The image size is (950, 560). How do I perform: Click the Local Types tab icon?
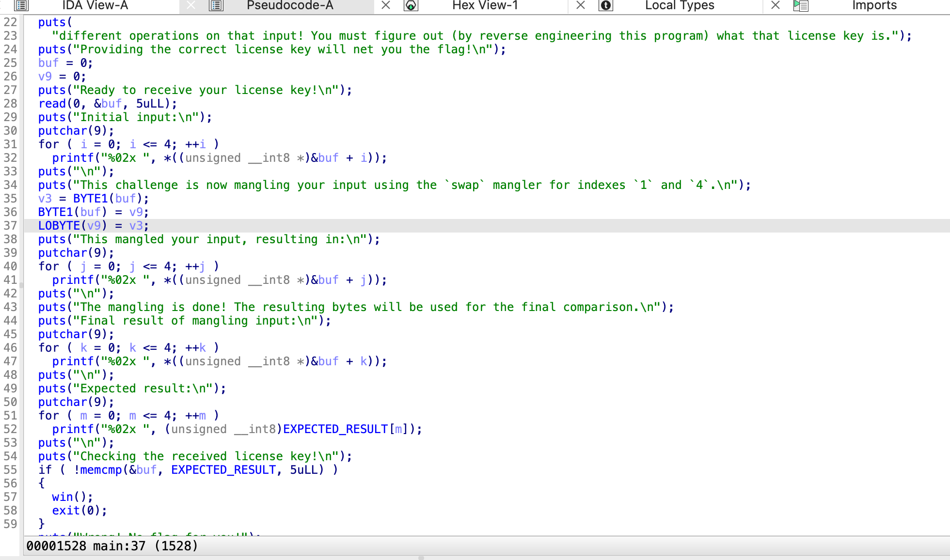[606, 5]
